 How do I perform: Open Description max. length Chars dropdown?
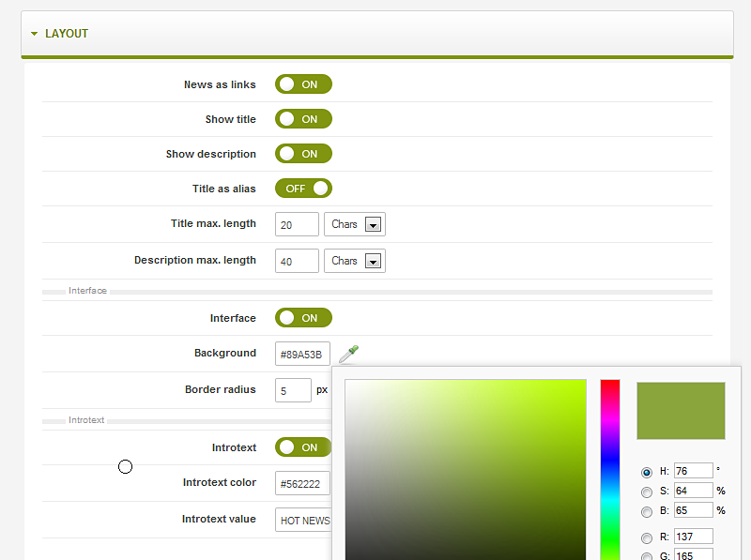point(354,261)
